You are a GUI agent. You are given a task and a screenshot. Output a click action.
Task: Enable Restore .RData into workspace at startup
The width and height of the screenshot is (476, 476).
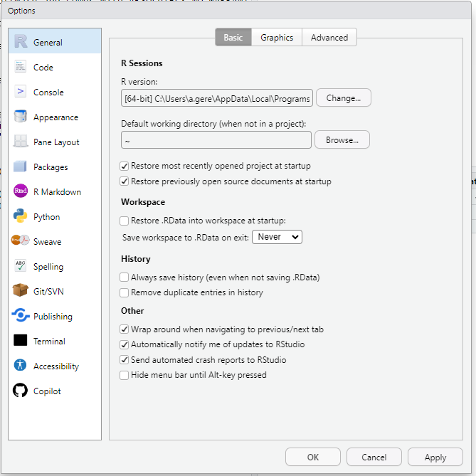pos(125,221)
